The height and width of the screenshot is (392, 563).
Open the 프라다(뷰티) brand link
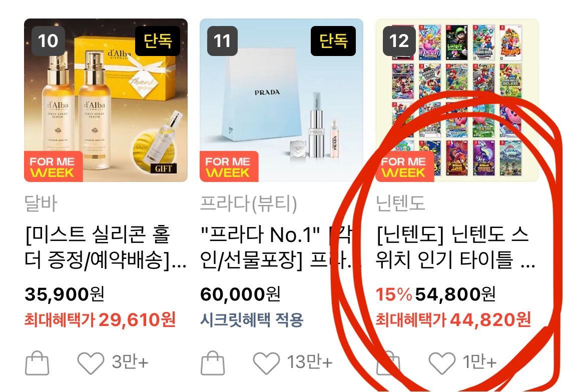248,203
